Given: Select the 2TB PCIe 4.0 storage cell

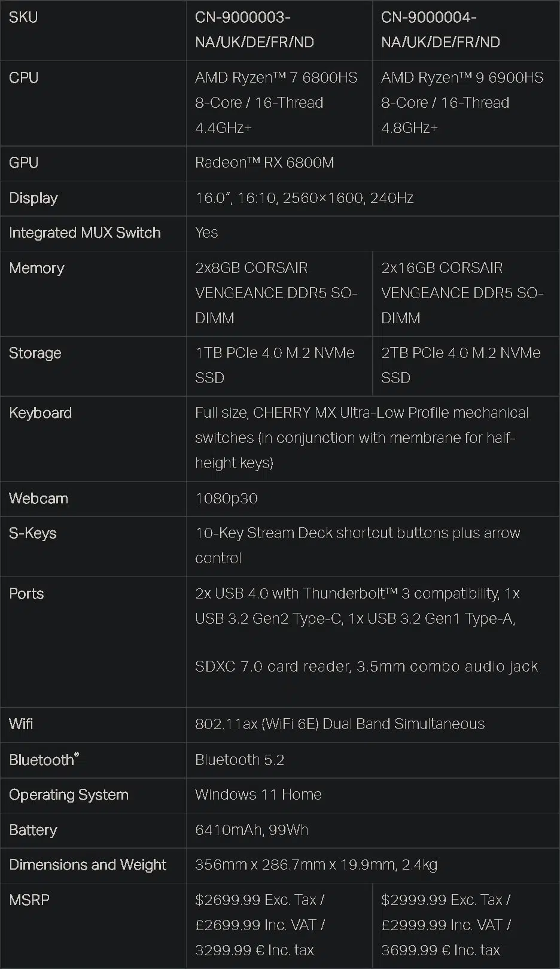Looking at the screenshot, I should [465, 366].
